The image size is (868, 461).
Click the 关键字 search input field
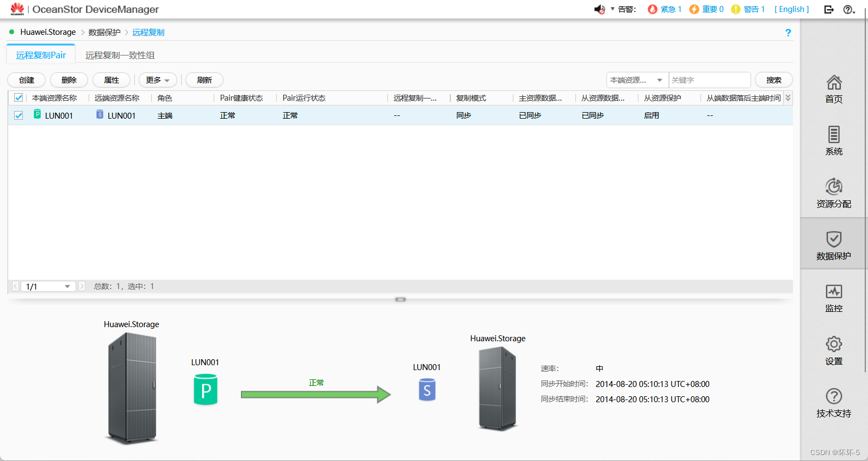710,80
